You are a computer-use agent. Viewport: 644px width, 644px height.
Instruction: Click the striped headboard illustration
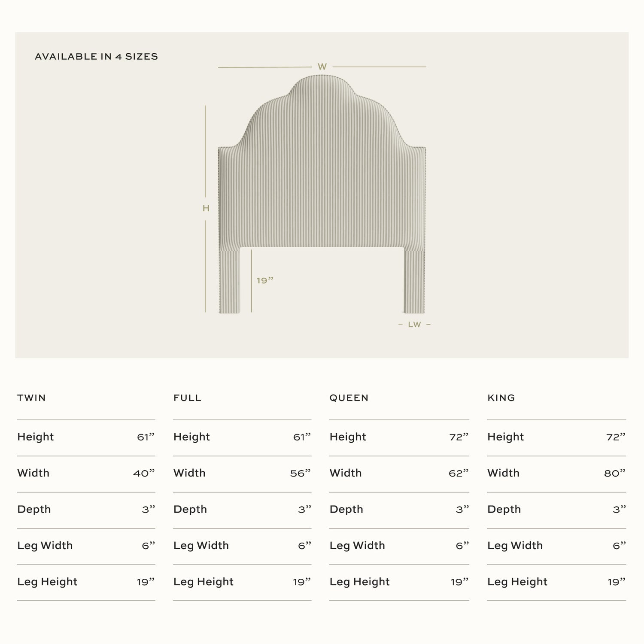322,180
